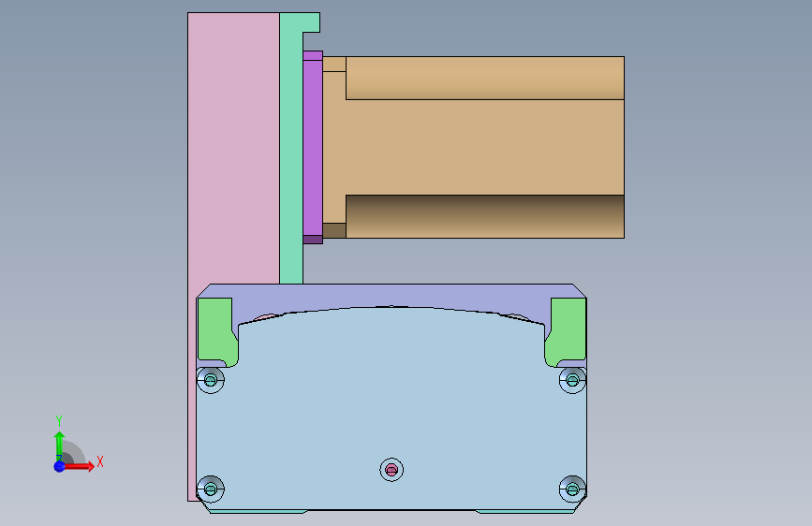Viewport: 812px width, 526px height.
Task: Select the lavender top cover of the housing
Action: [391, 296]
